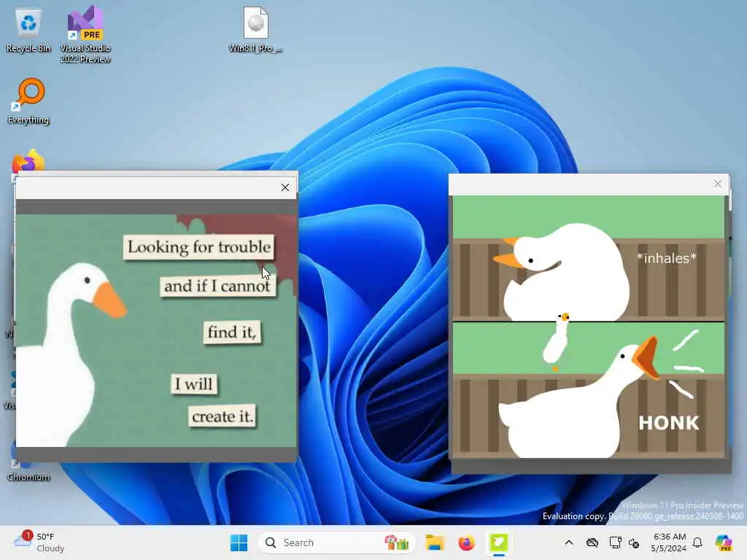The width and height of the screenshot is (747, 560).
Task: Click the display device tray icon
Action: click(x=615, y=542)
